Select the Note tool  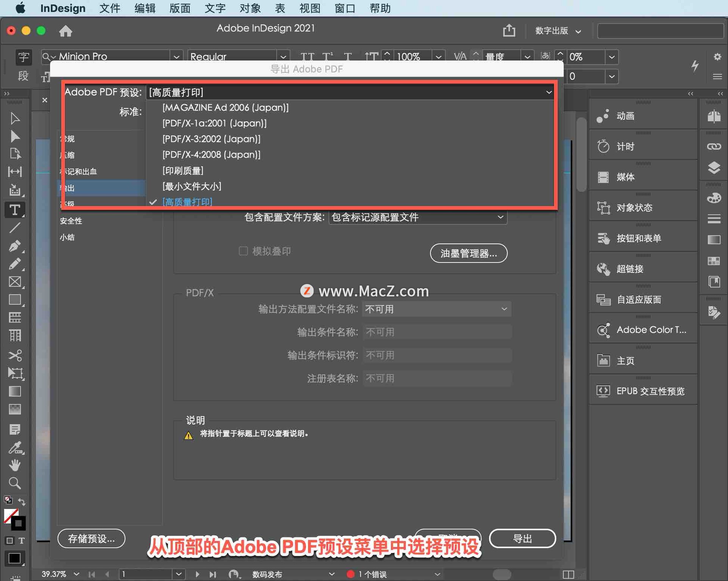[x=15, y=430]
